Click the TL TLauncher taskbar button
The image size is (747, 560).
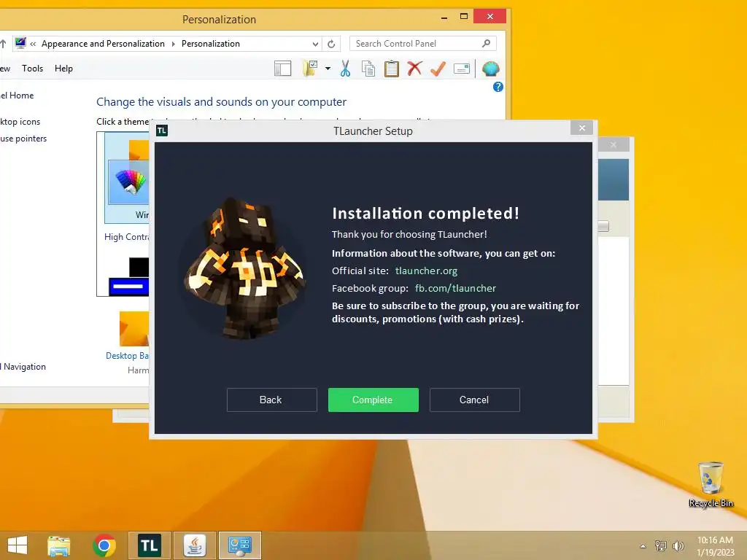point(149,545)
